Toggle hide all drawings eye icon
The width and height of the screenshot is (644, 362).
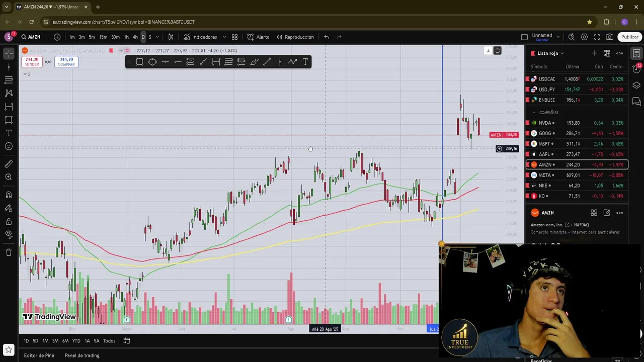click(x=9, y=234)
